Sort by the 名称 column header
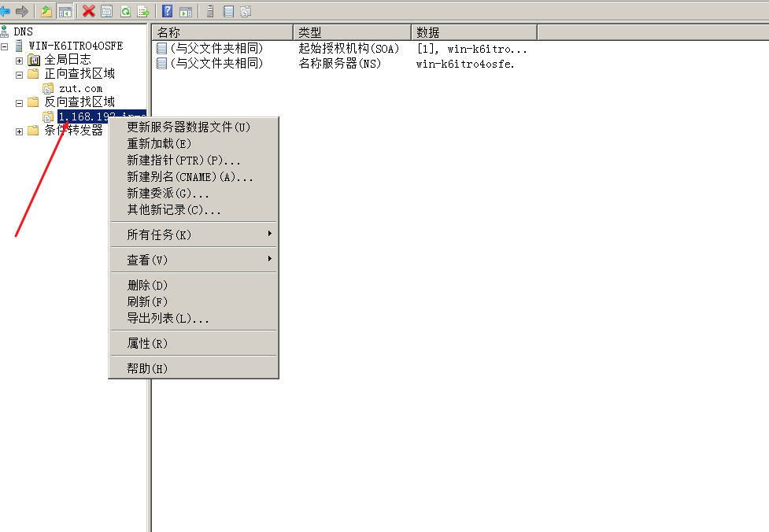The width and height of the screenshot is (769, 532). [223, 33]
